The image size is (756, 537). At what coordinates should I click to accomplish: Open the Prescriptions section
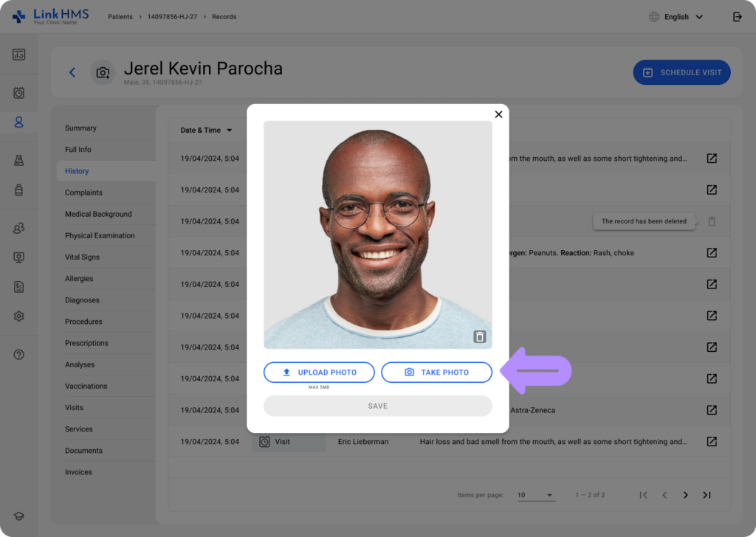tap(86, 343)
